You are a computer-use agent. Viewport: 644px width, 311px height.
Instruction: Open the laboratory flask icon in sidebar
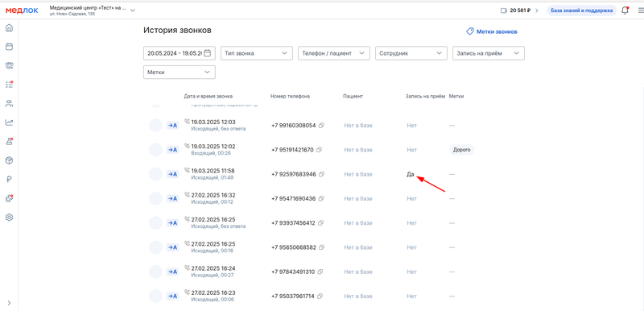click(x=9, y=141)
